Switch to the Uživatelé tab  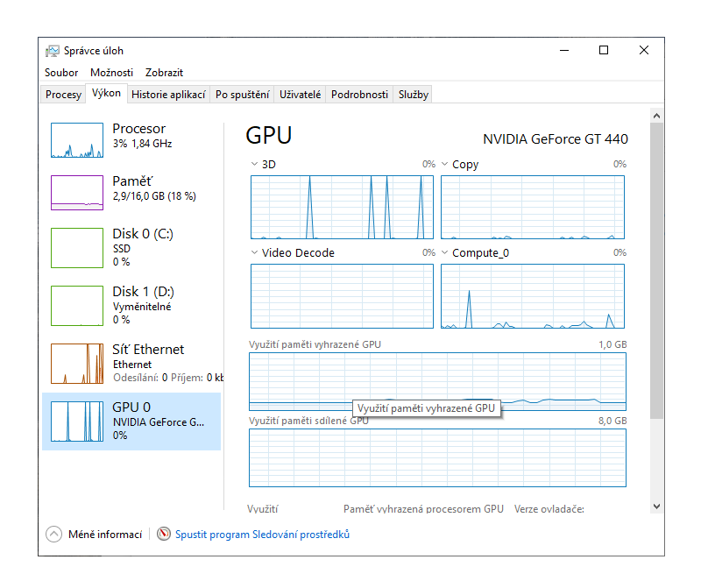(300, 95)
